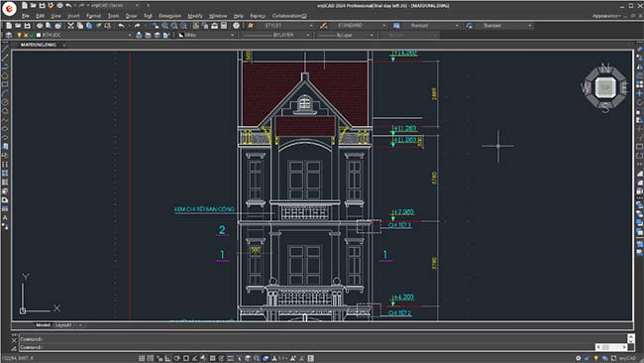Screen dimensions: 644x363
Task: Open the layer manager icon
Action: [x=9, y=35]
